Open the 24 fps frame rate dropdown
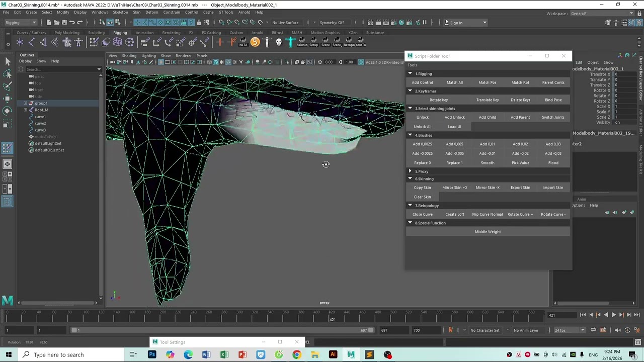Viewport: 644px width, 362px height. click(570, 330)
